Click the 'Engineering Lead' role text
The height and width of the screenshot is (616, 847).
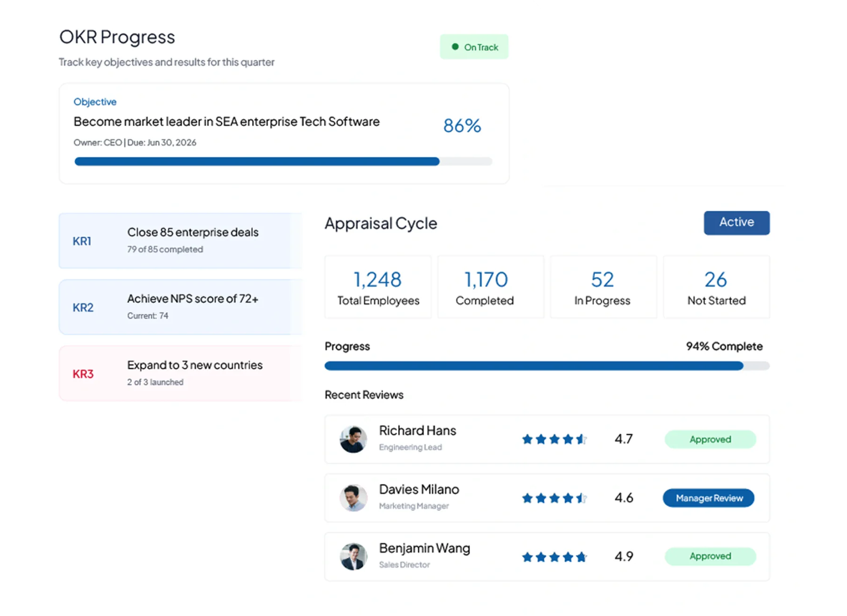coord(410,447)
